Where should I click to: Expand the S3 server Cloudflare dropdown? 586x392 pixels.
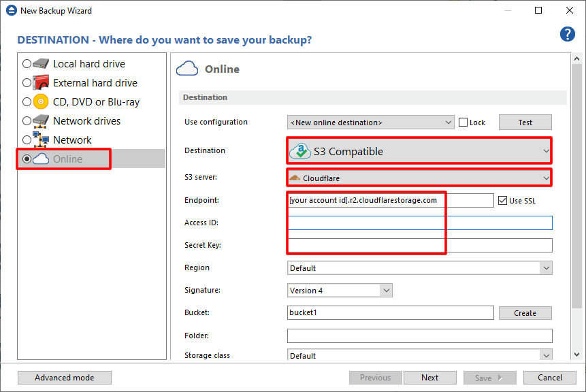coord(419,178)
